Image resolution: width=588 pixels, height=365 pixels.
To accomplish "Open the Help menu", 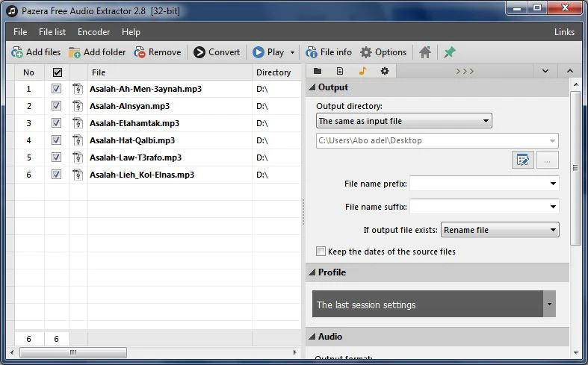I will (131, 32).
